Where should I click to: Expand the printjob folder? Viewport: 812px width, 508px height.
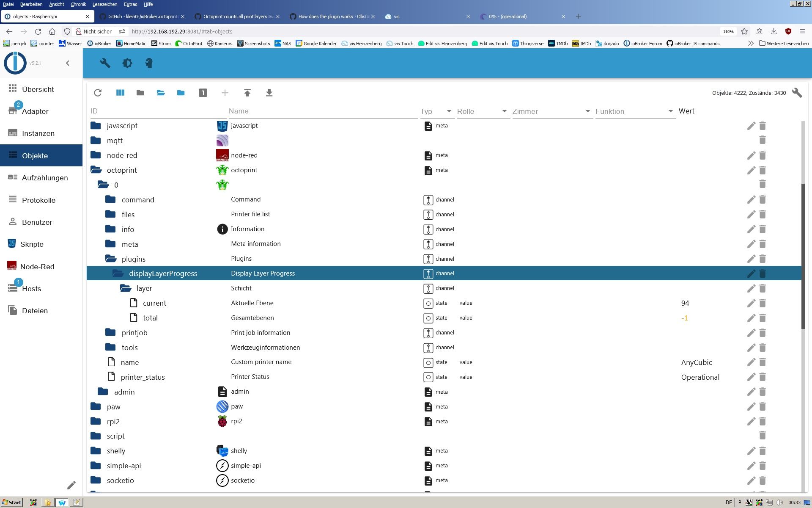(x=110, y=332)
